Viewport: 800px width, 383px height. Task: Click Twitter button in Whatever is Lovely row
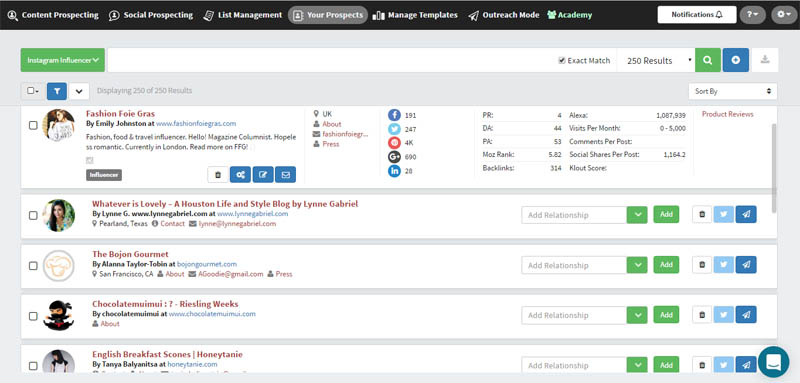[x=723, y=215]
